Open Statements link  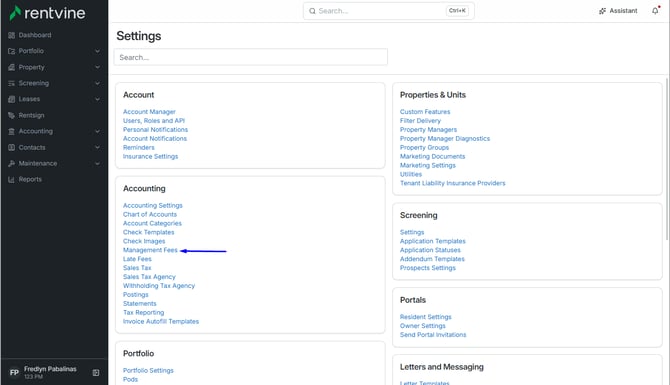[140, 304]
